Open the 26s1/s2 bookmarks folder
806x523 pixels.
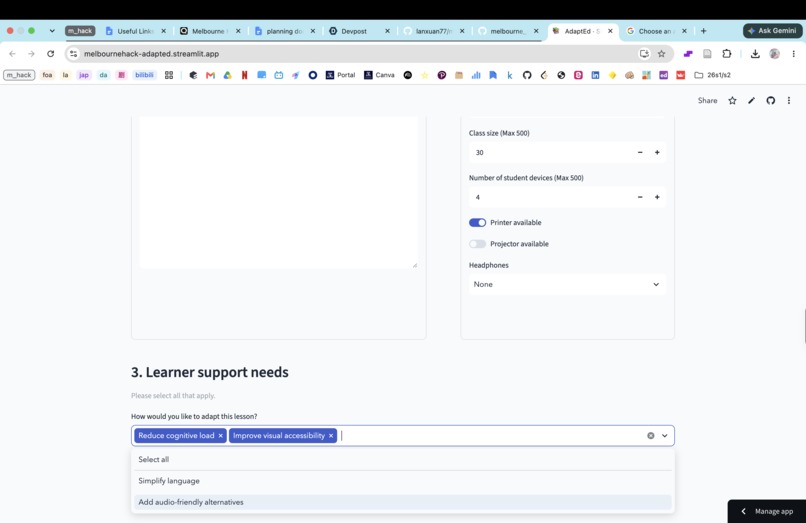coord(712,75)
